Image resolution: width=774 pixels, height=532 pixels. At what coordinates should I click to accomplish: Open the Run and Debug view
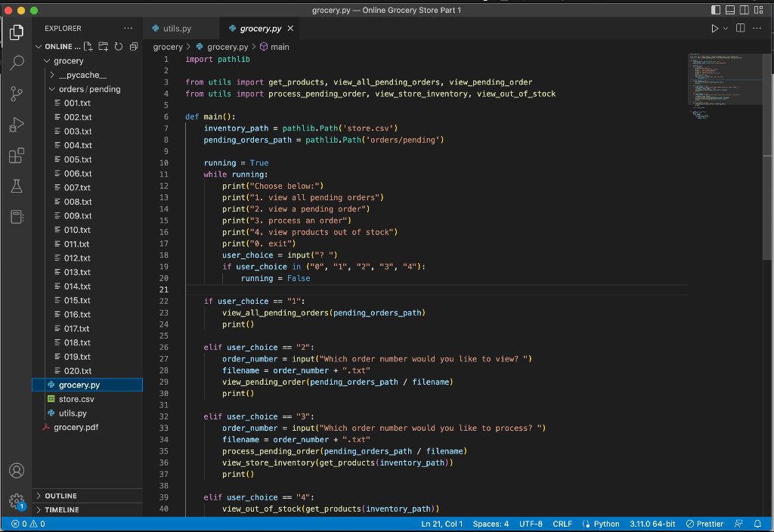tap(16, 125)
